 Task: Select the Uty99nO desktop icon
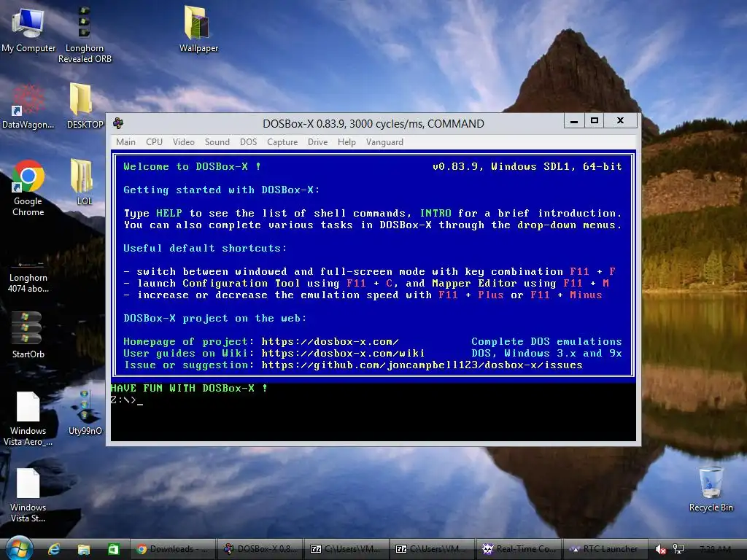click(85, 413)
